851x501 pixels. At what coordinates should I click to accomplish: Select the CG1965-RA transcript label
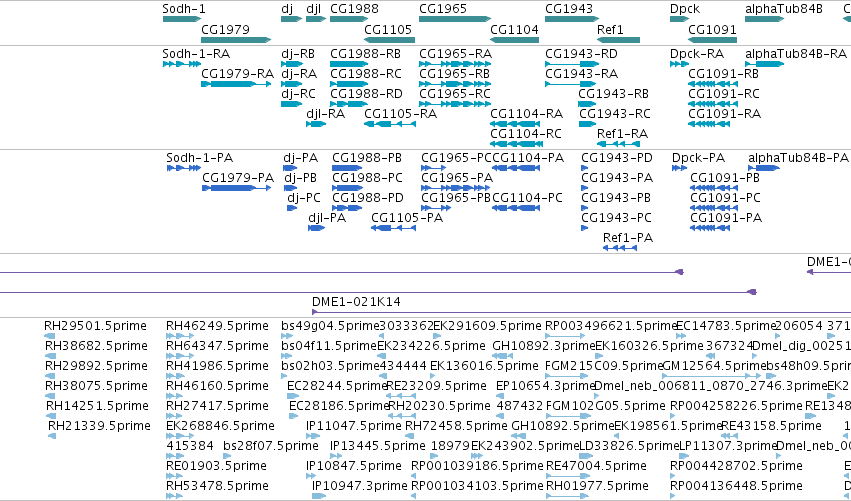pos(455,54)
